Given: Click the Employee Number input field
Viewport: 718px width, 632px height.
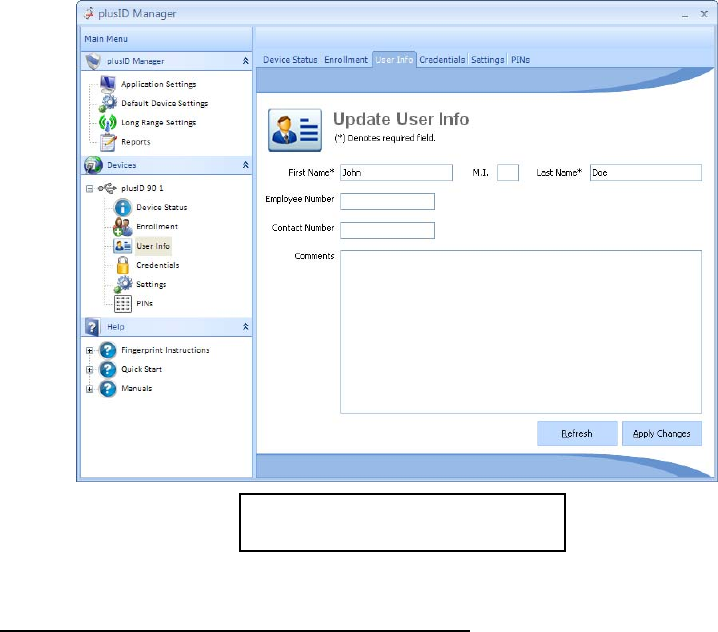Looking at the screenshot, I should [387, 202].
